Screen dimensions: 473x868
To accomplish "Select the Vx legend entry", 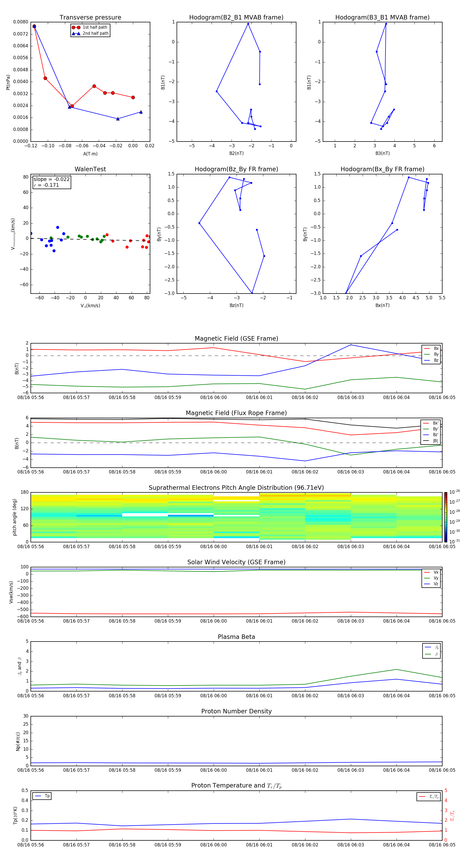I will (431, 572).
